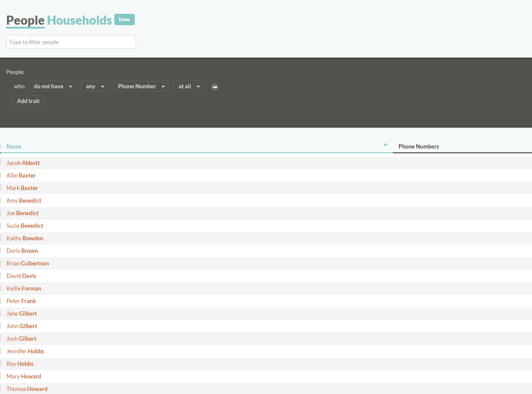Open Jennifer Hobbs' person record
532x394 pixels.
point(25,351)
